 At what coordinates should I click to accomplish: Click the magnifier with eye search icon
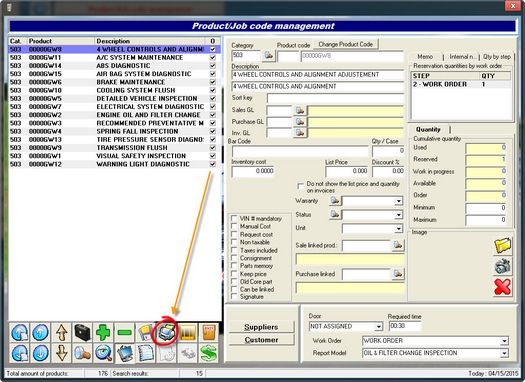click(103, 353)
